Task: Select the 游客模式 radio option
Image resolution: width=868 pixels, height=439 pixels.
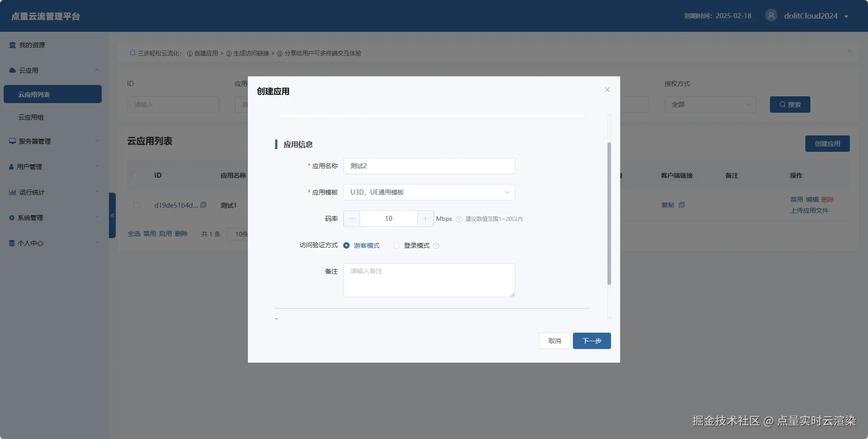Action: pos(361,245)
